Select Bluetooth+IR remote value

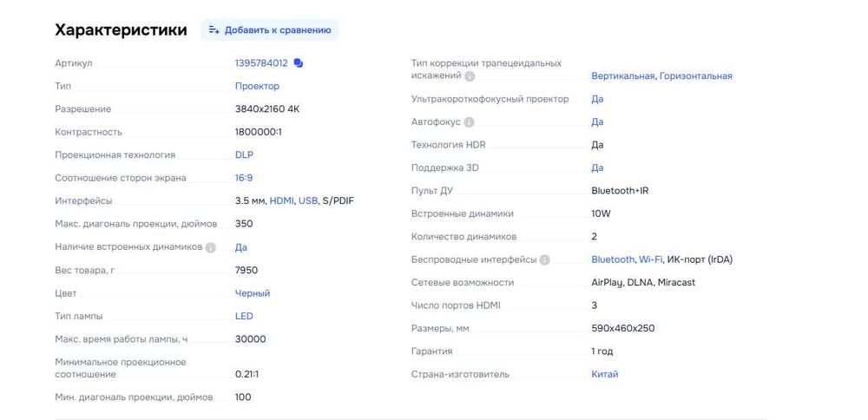620,191
